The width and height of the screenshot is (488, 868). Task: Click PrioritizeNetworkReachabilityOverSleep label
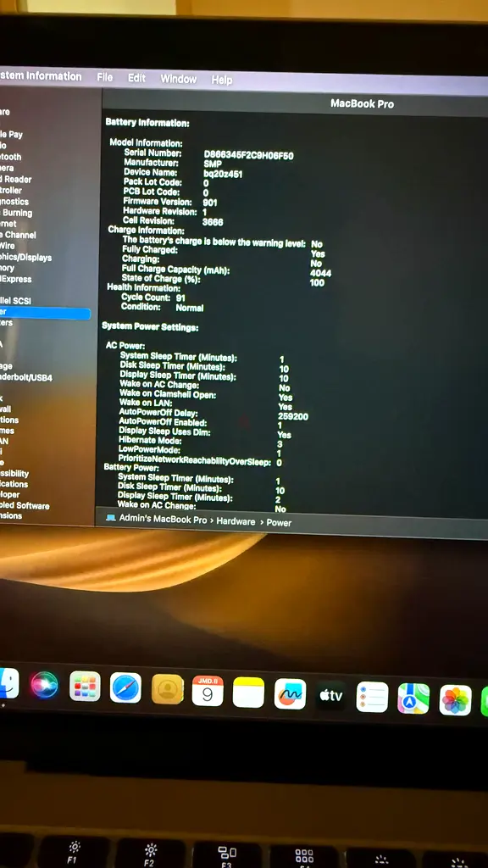point(194,462)
